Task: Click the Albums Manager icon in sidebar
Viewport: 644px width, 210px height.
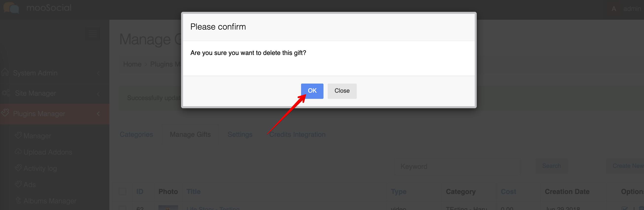Action: pyautogui.click(x=18, y=200)
